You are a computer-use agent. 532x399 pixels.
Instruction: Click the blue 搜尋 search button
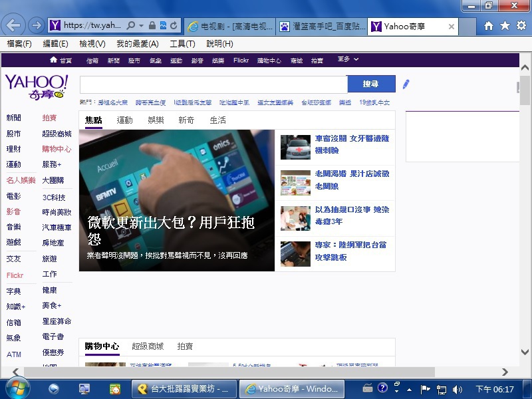coord(371,84)
